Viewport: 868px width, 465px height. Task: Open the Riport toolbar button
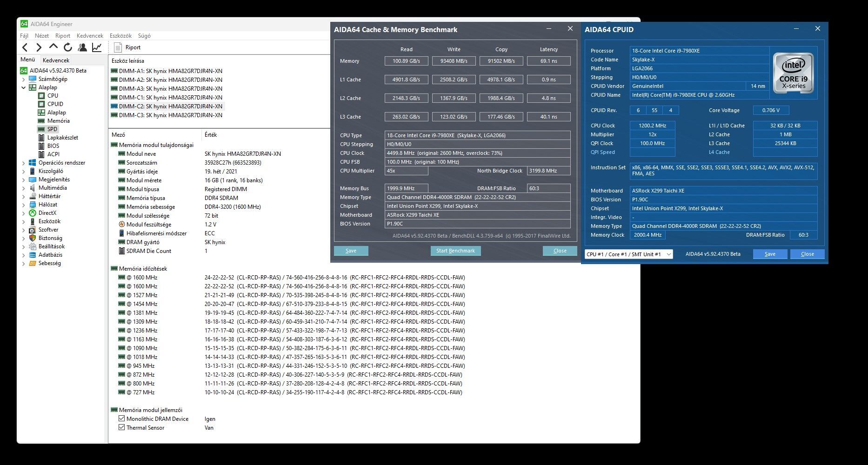click(127, 47)
